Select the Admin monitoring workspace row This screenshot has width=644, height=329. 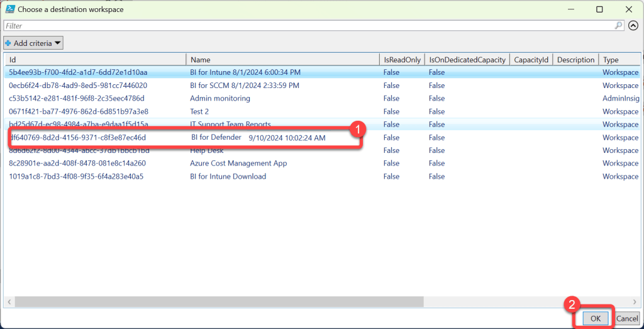(220, 98)
